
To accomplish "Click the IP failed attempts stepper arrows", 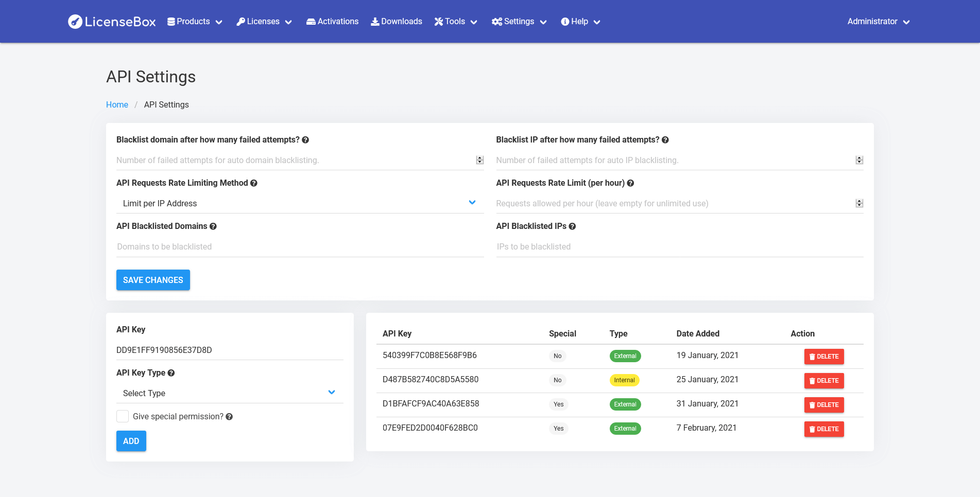I will pos(859,160).
